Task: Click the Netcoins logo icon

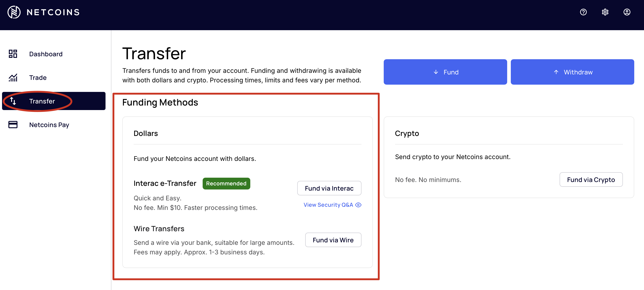Action: 14,12
